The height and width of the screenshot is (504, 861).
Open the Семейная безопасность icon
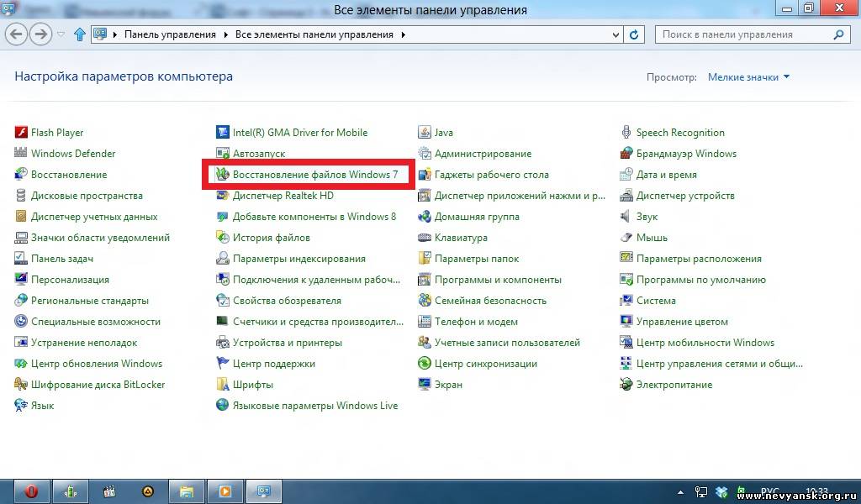[425, 300]
